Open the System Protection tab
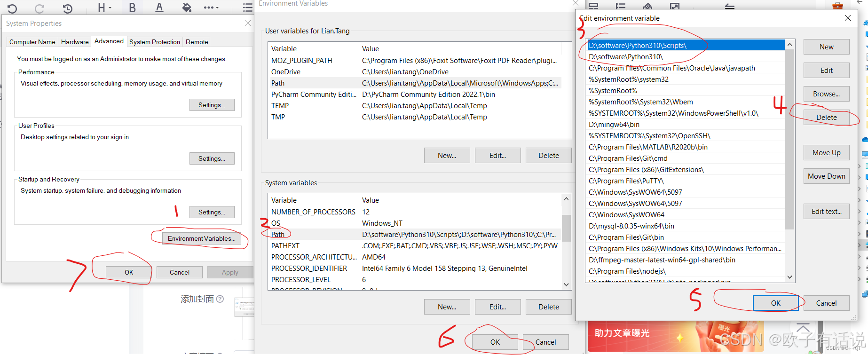Image resolution: width=868 pixels, height=355 pixels. point(155,42)
